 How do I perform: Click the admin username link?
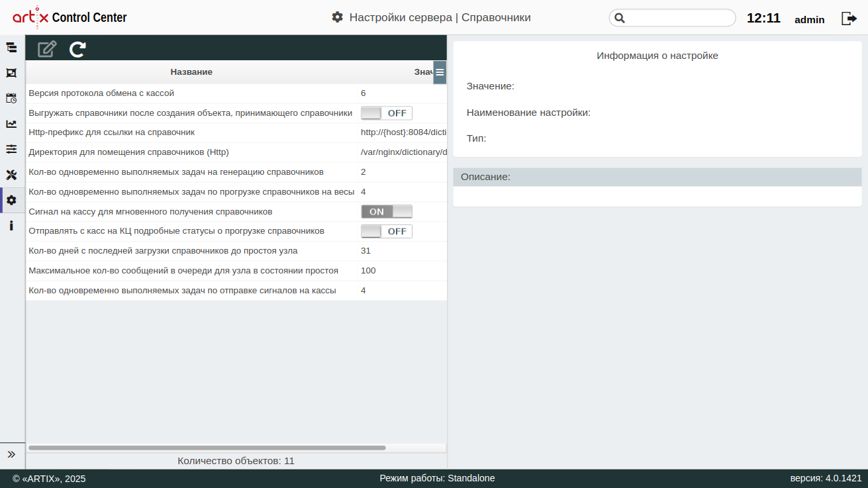pos(809,20)
